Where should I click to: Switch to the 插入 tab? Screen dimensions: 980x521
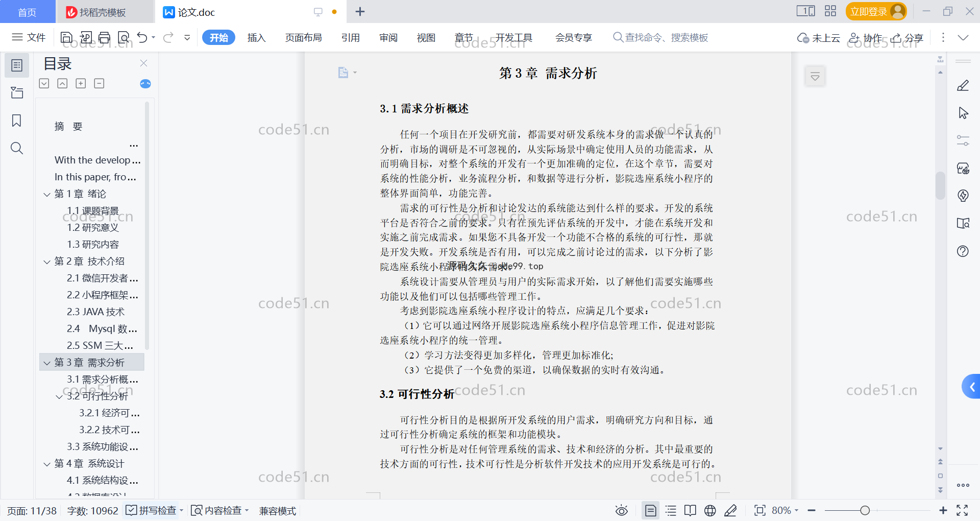pos(256,37)
